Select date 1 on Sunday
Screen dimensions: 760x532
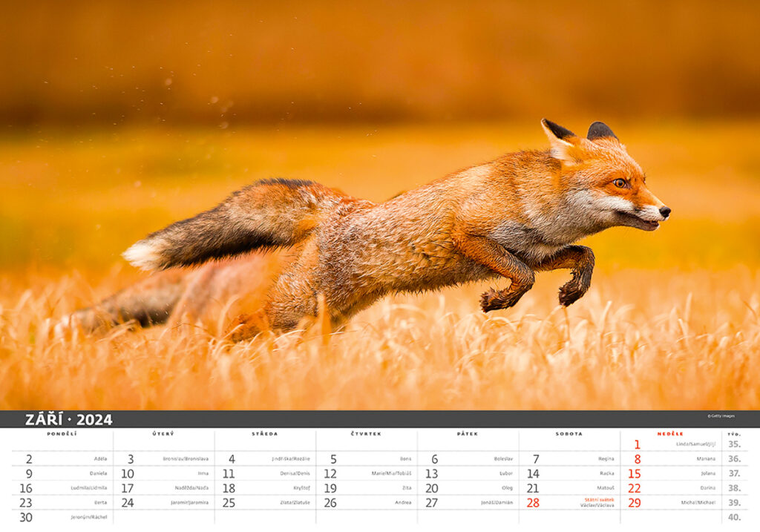pyautogui.click(x=637, y=444)
